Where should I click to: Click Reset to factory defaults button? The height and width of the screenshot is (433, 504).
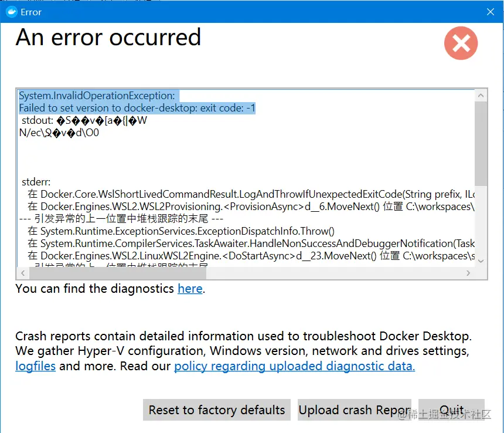(217, 410)
